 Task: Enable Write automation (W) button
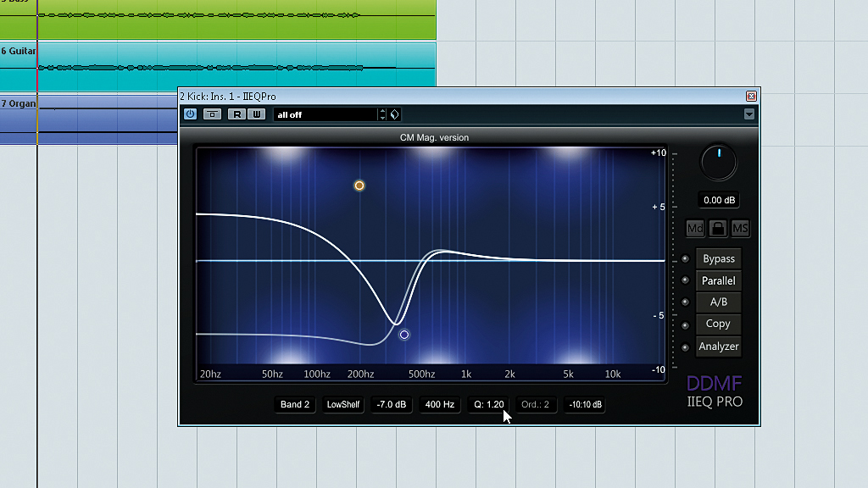click(x=256, y=114)
